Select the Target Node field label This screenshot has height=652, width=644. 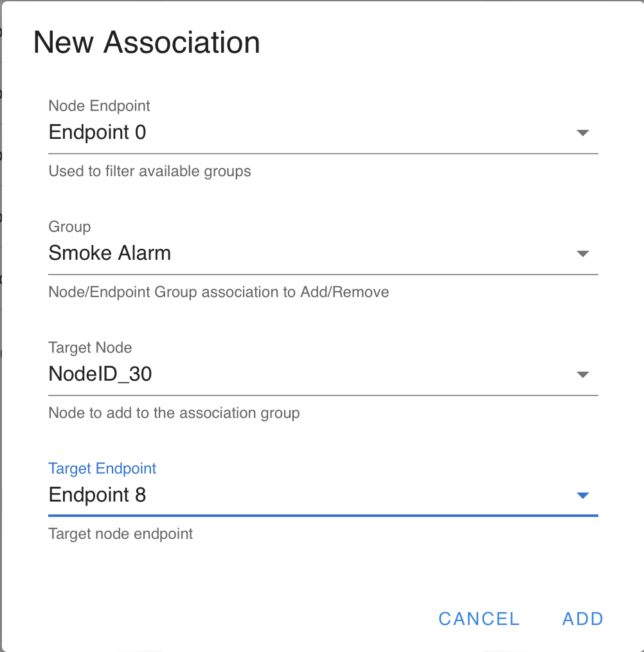[90, 348]
